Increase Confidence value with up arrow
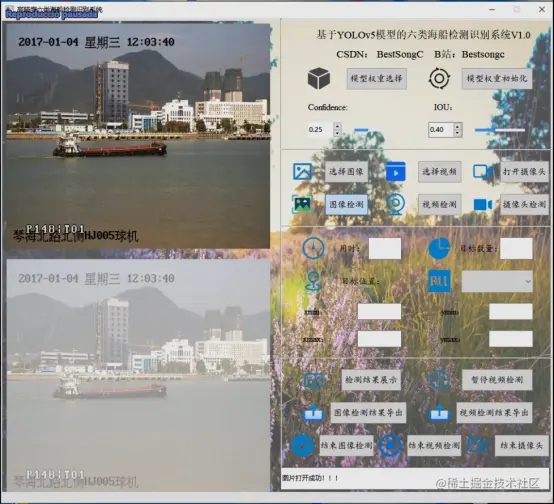The width and height of the screenshot is (554, 504). click(337, 126)
